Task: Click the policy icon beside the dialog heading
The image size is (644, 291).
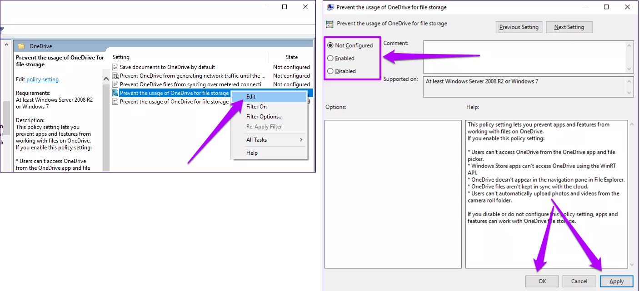Action: (330, 24)
